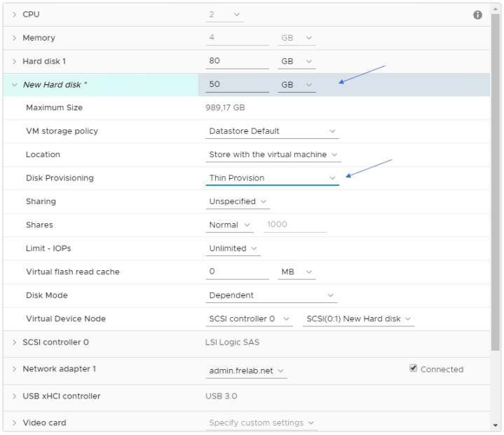Change the disk Location dropdown
The height and width of the screenshot is (435, 504).
273,154
